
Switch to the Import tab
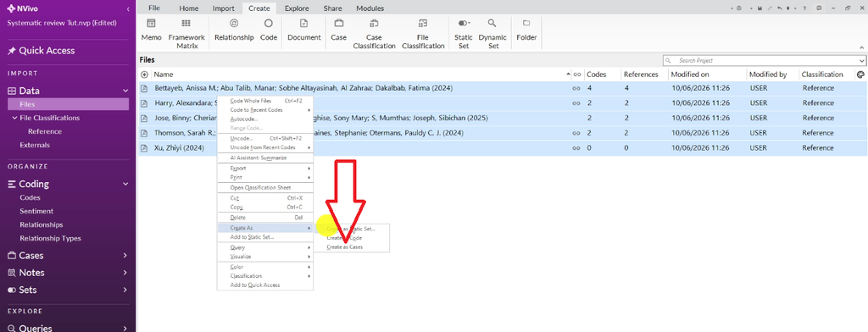(x=224, y=8)
